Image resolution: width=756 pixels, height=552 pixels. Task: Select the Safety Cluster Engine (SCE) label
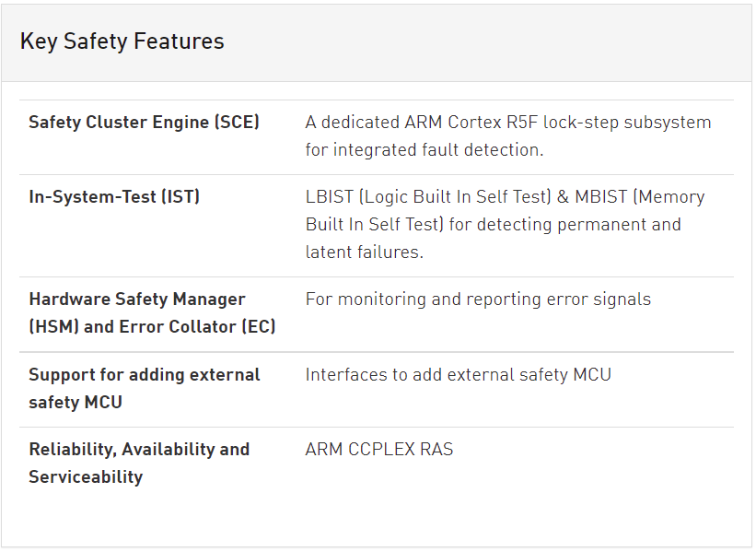144,122
